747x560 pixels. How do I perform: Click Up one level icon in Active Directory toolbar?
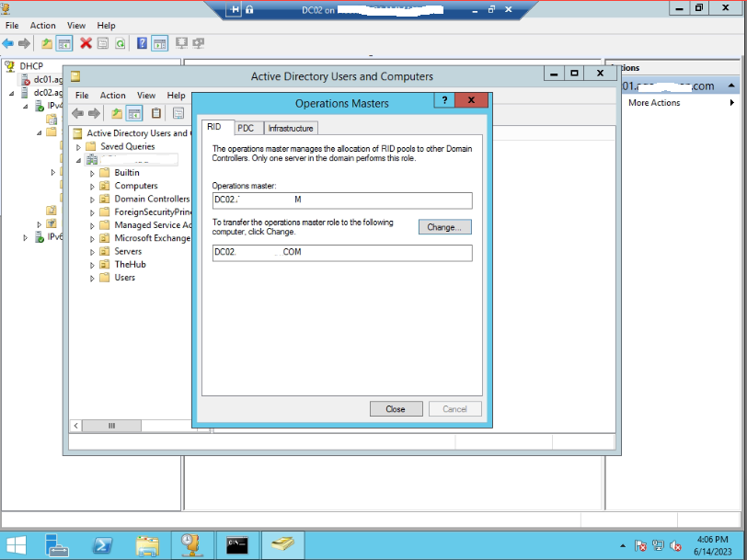(117, 113)
